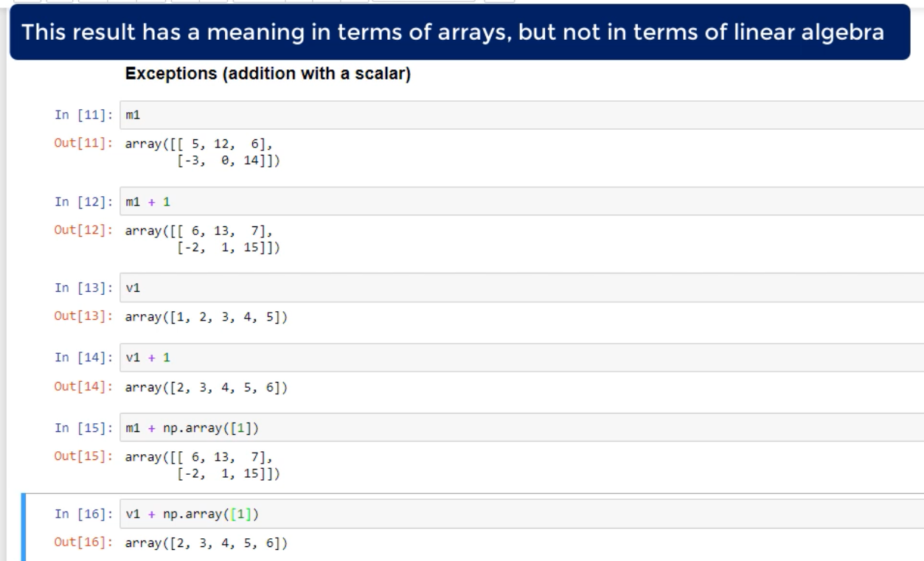Image resolution: width=924 pixels, height=561 pixels.
Task: Click the blue selection bar beside cell 16
Action: coord(25,529)
